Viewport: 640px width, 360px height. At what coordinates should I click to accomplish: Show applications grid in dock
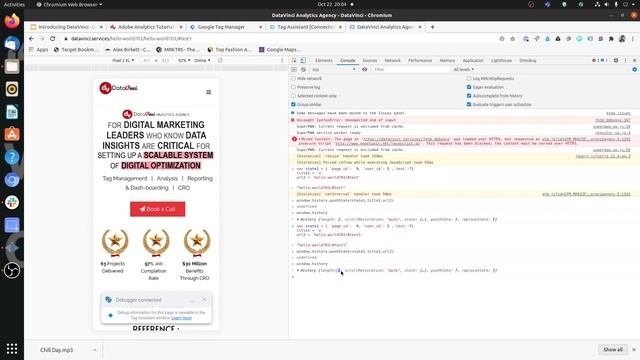(12, 348)
